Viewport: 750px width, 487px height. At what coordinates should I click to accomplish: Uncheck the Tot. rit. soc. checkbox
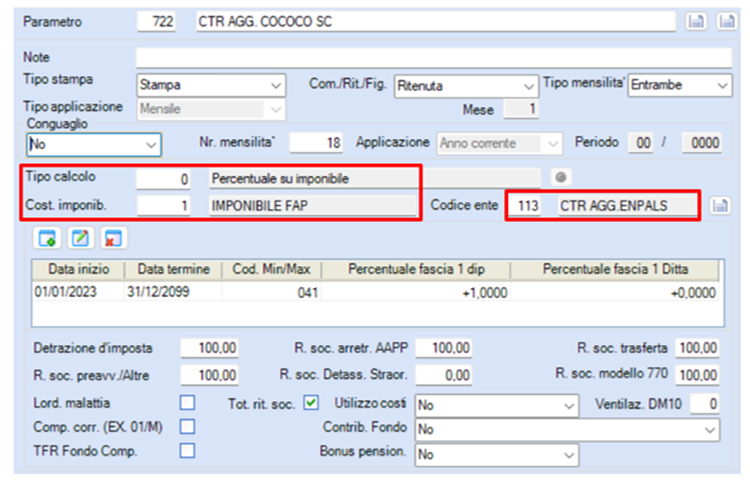coord(311,403)
